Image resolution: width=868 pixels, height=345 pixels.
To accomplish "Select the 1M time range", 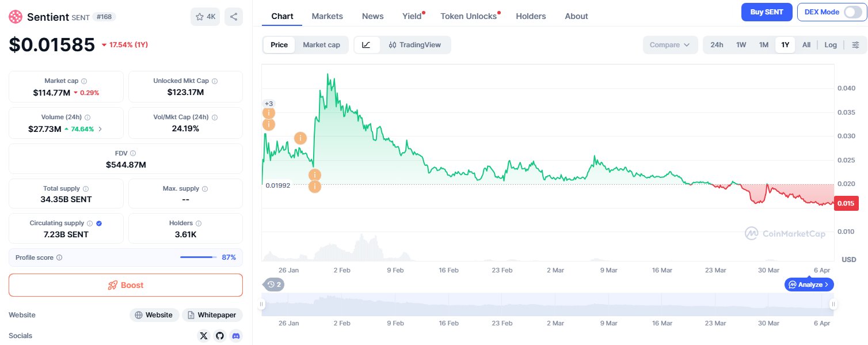I will coord(764,45).
